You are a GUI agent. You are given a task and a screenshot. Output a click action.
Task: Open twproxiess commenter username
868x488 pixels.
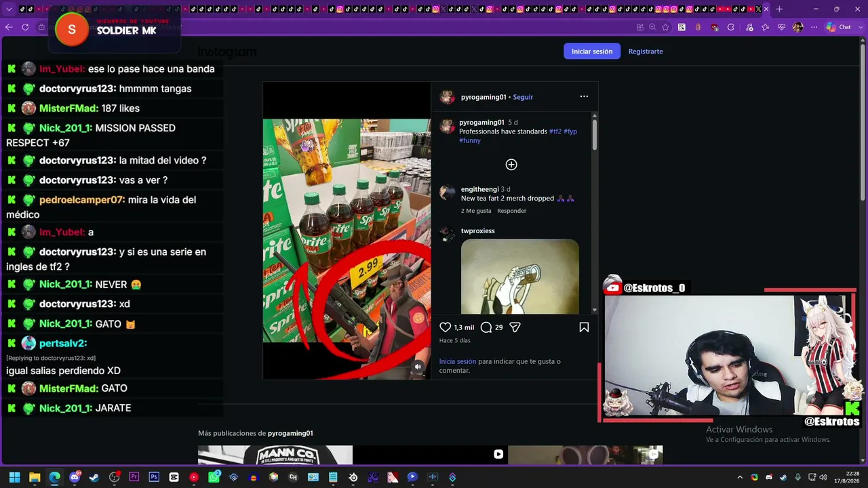click(478, 231)
